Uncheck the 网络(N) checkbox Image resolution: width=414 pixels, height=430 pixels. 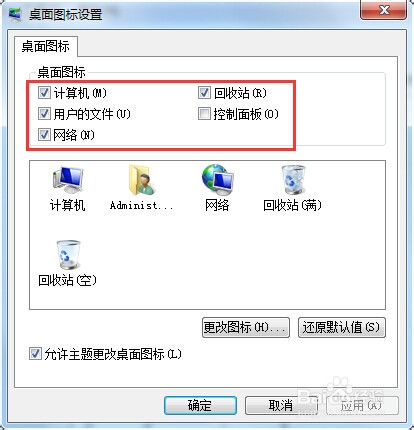[44, 135]
